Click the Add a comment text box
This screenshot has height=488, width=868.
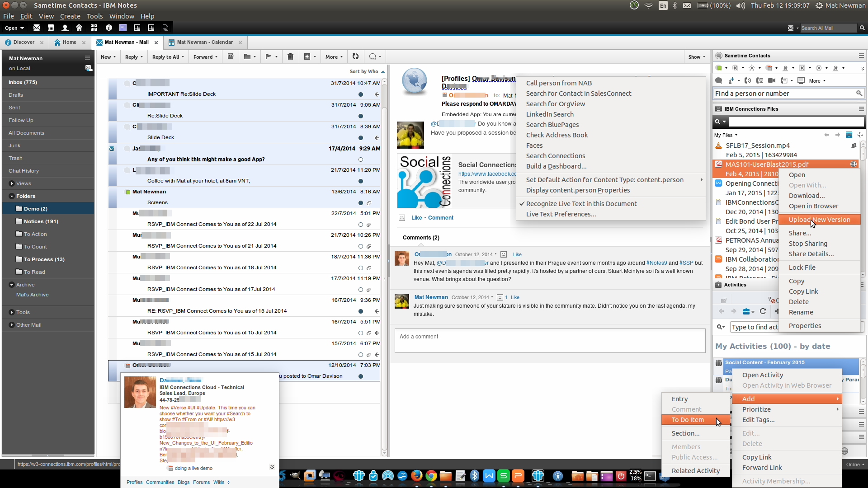click(x=550, y=341)
